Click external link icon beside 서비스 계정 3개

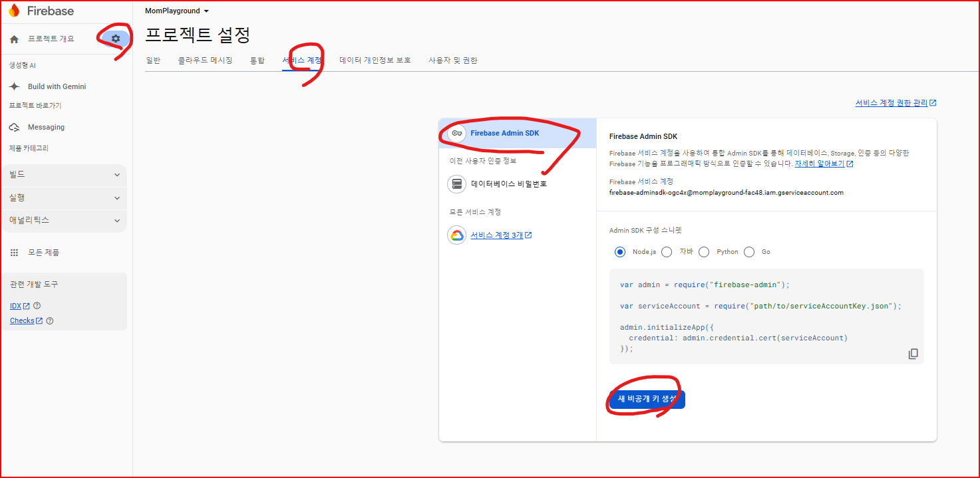coord(528,235)
